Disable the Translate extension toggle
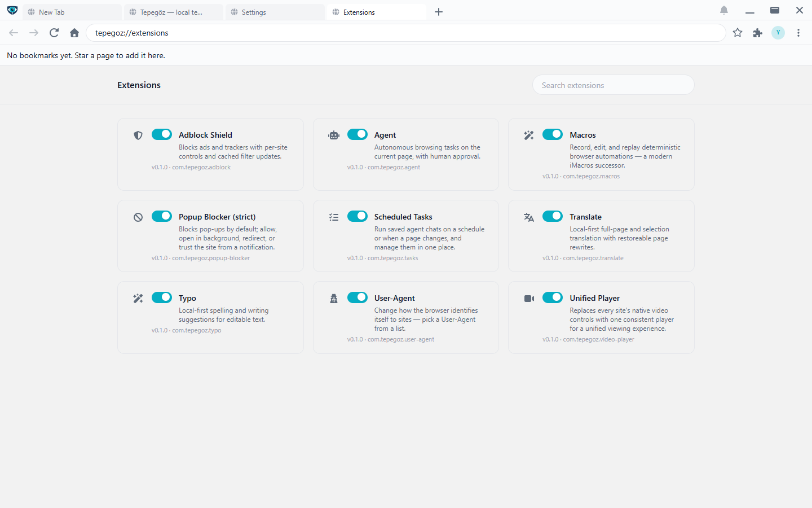Image resolution: width=812 pixels, height=508 pixels. pos(553,216)
